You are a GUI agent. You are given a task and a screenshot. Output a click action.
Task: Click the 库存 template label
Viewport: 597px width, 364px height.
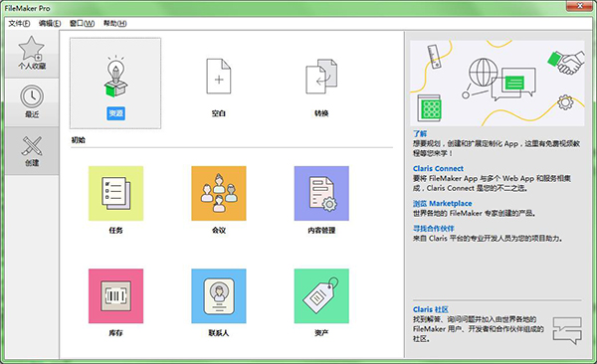[115, 333]
